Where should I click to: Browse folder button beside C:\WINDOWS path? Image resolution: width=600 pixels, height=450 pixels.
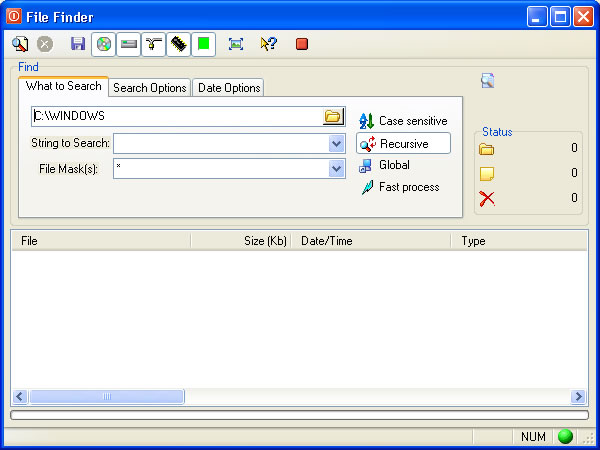click(333, 117)
